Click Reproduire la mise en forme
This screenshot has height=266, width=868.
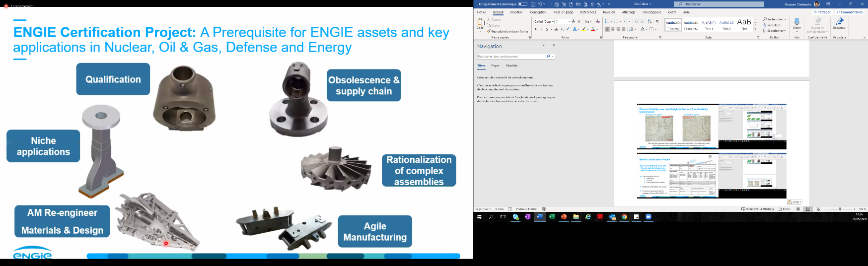point(507,31)
